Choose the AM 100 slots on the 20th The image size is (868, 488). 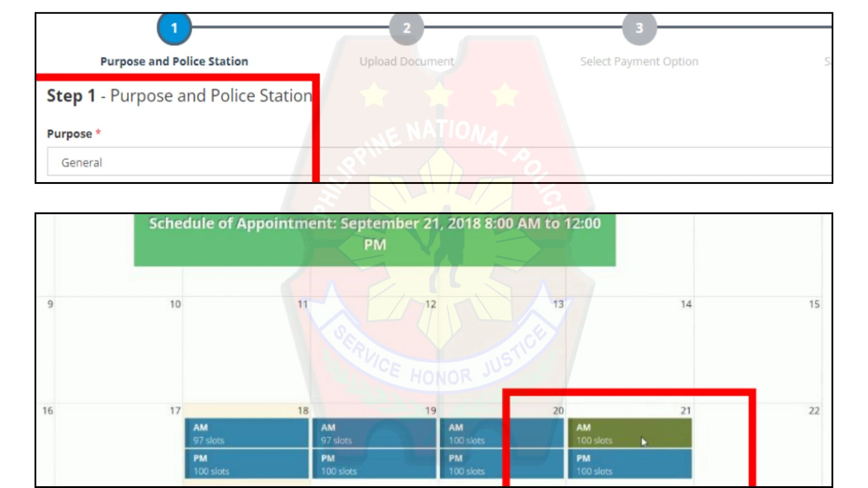(x=502, y=433)
